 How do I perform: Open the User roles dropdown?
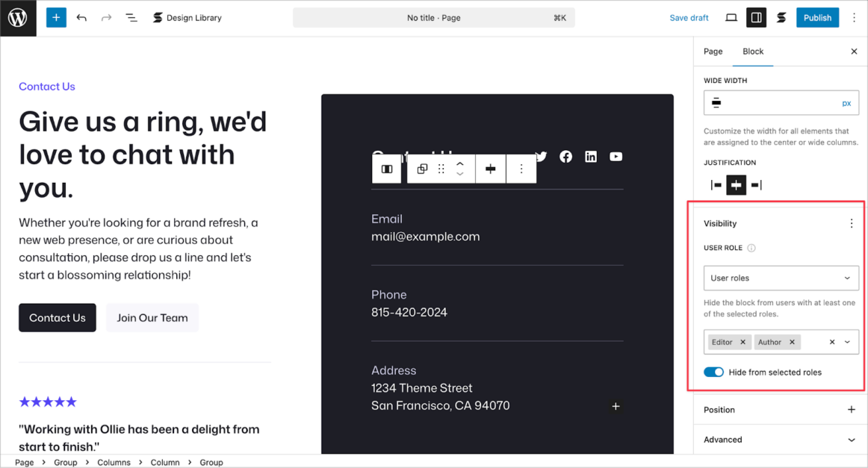[x=781, y=278]
